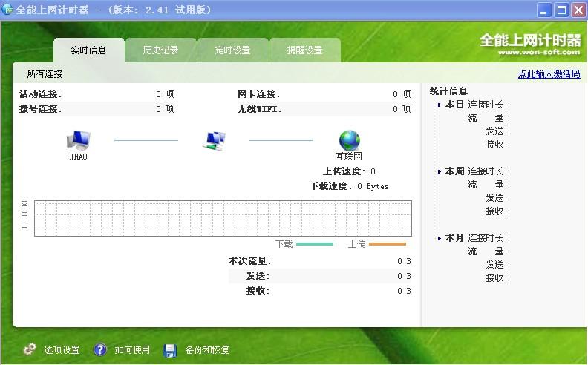Screen dimensions: 588x365
Task: Expand the 本周 statistics arrow
Action: click(439, 171)
